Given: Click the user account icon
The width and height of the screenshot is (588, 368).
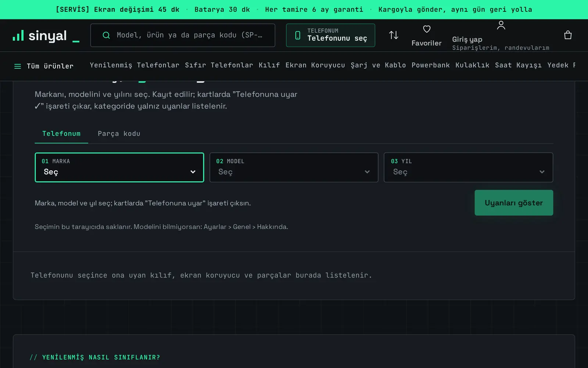Looking at the screenshot, I should pos(501,25).
